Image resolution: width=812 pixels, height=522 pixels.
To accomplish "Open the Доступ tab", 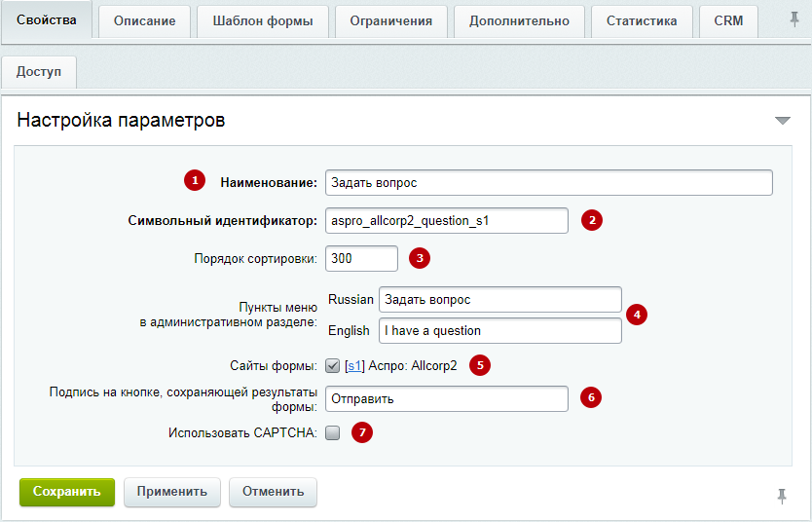I will [39, 72].
